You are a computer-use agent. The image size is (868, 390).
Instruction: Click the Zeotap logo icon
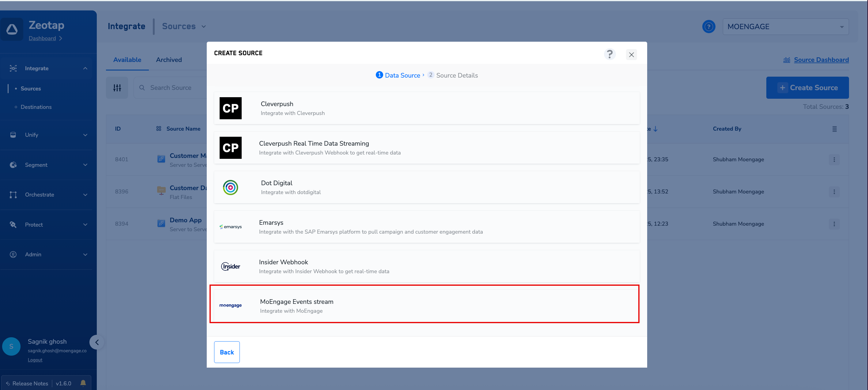(12, 29)
